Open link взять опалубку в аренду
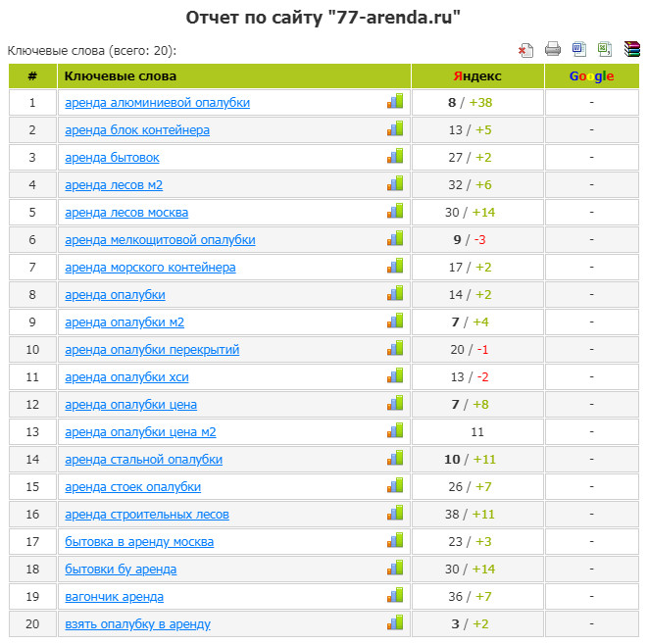 [x=137, y=624]
